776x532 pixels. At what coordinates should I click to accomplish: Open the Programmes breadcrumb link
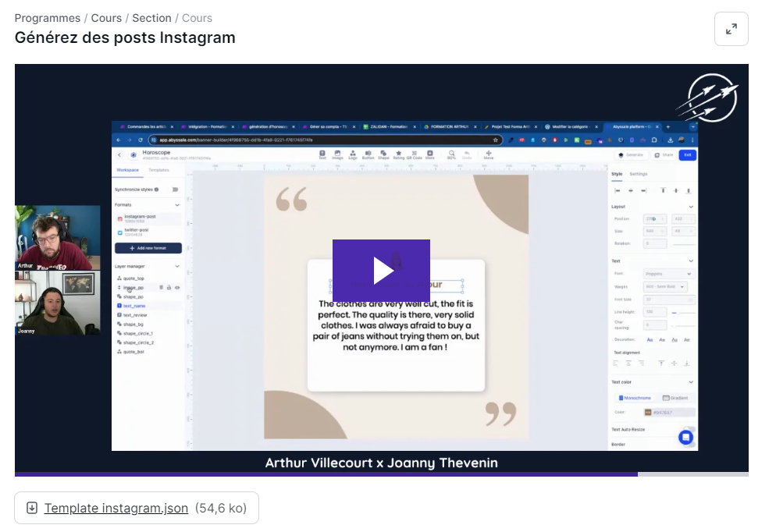[x=47, y=18]
